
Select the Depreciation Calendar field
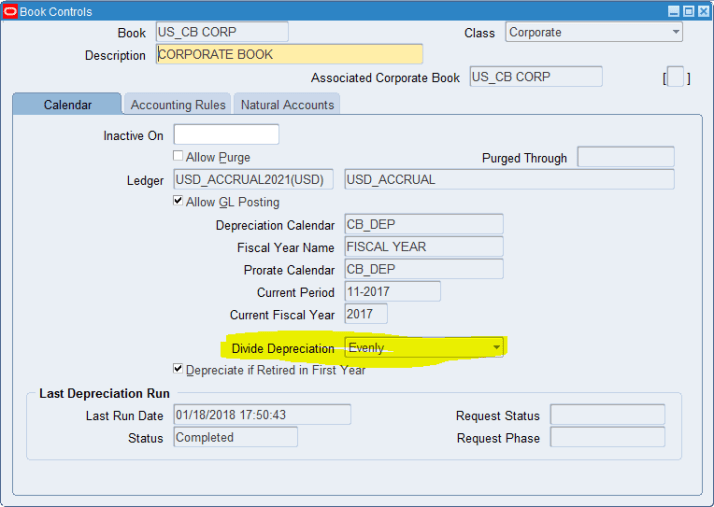pos(423,225)
